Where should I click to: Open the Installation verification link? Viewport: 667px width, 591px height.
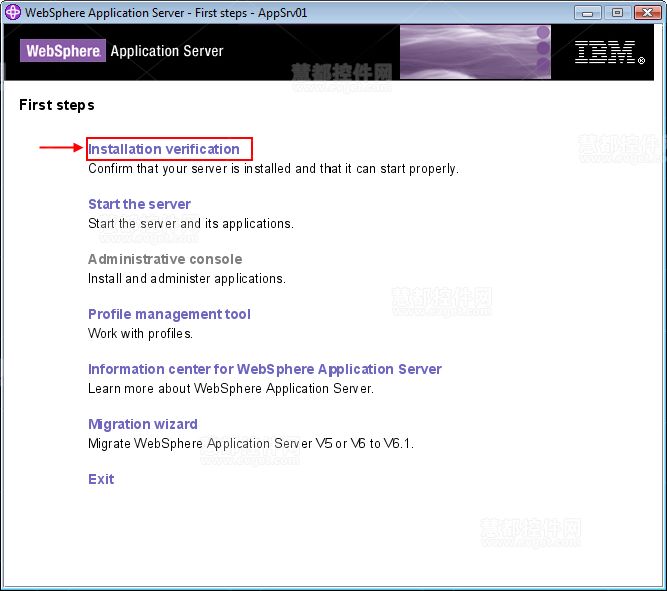pos(164,149)
